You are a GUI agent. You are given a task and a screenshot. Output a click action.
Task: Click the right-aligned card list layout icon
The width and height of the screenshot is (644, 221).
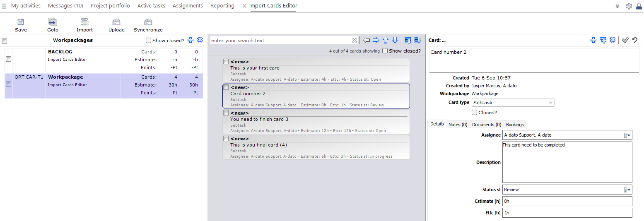(417, 40)
